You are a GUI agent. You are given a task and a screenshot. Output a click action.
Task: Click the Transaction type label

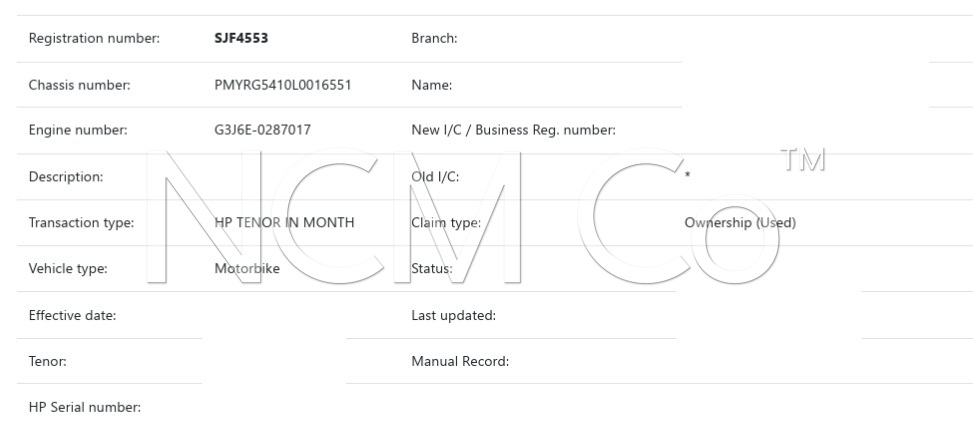click(82, 223)
